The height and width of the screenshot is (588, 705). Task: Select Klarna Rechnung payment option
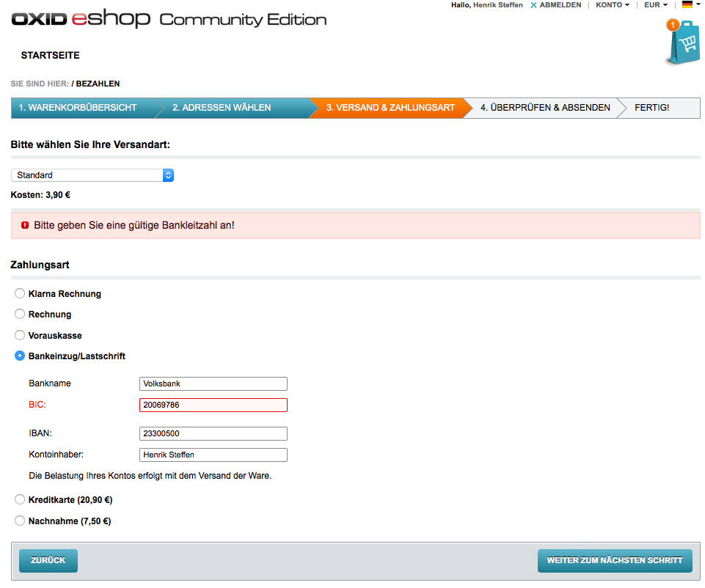coord(20,293)
